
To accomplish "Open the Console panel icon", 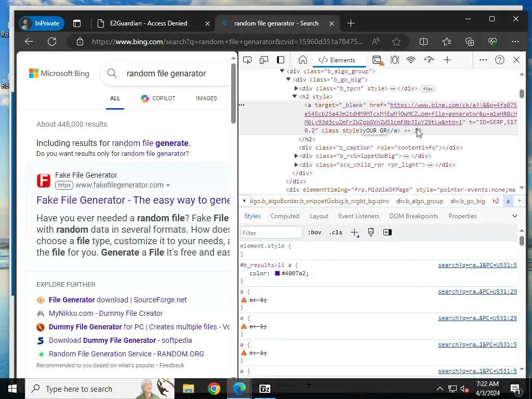I will (x=378, y=60).
